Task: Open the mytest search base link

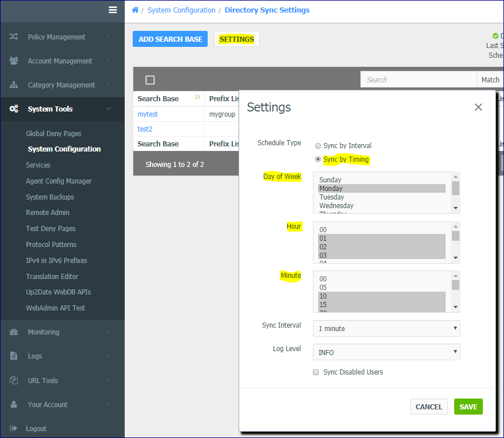Action: coord(148,114)
